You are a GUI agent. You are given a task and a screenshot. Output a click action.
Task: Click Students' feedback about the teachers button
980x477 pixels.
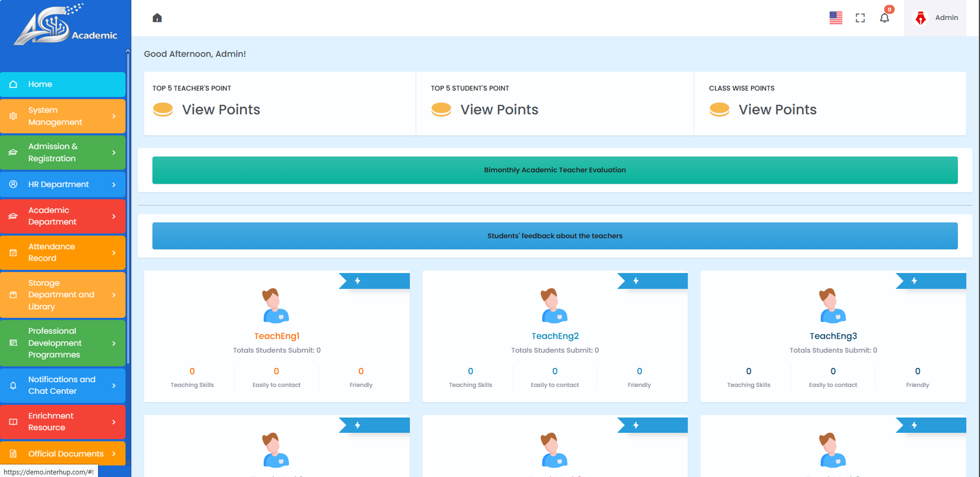[555, 236]
